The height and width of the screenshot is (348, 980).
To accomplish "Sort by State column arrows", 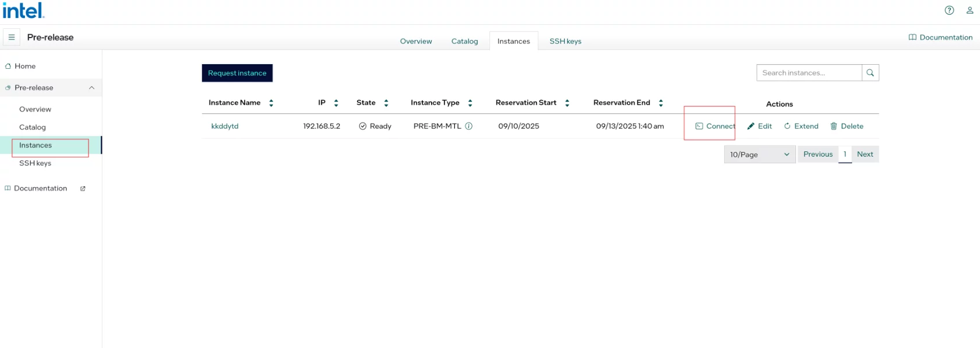I will [x=386, y=103].
